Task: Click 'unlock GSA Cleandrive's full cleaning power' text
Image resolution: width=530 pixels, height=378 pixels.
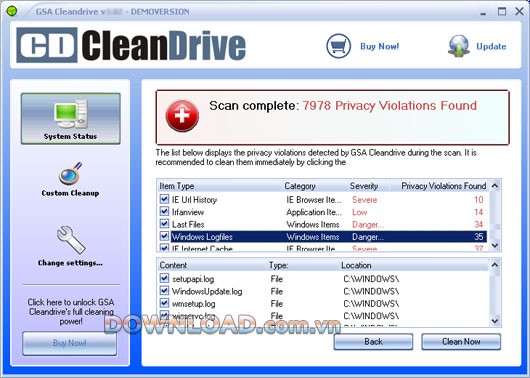Action: point(71,311)
